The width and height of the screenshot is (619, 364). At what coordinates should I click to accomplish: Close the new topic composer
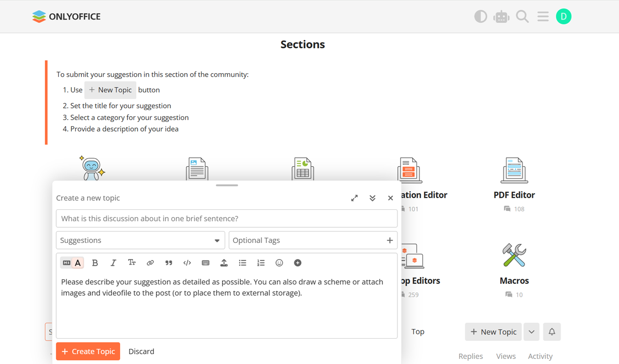[390, 198]
